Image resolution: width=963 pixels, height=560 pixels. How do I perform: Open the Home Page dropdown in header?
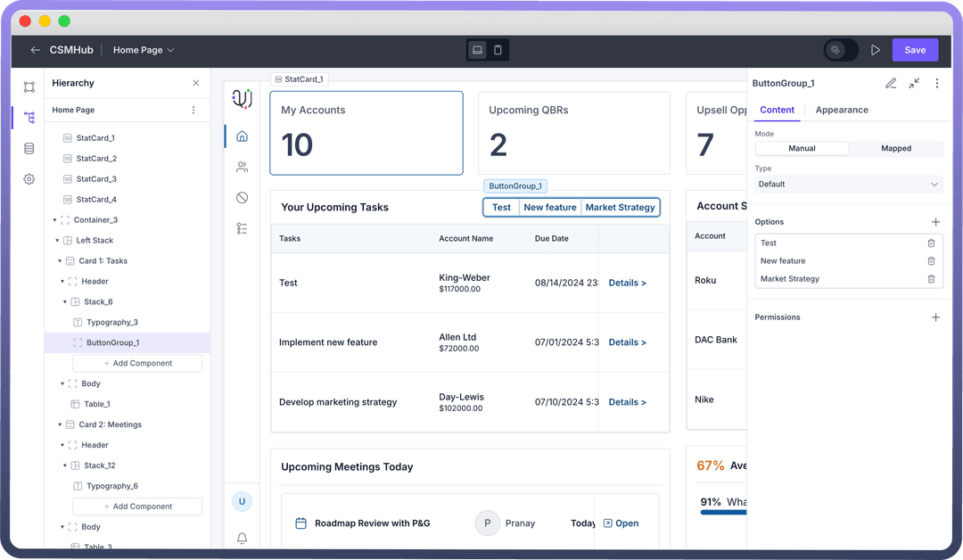click(x=144, y=50)
